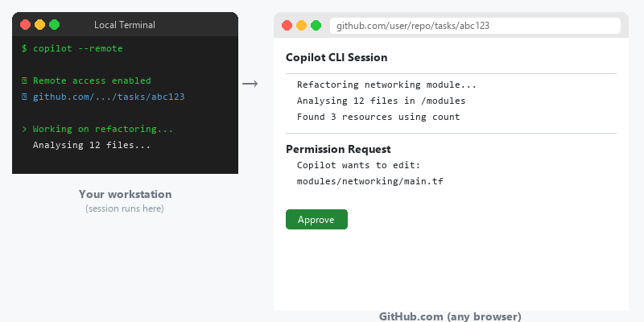The width and height of the screenshot is (644, 322).
Task: Minimize the browser window with yellow button
Action: pyautogui.click(x=301, y=26)
